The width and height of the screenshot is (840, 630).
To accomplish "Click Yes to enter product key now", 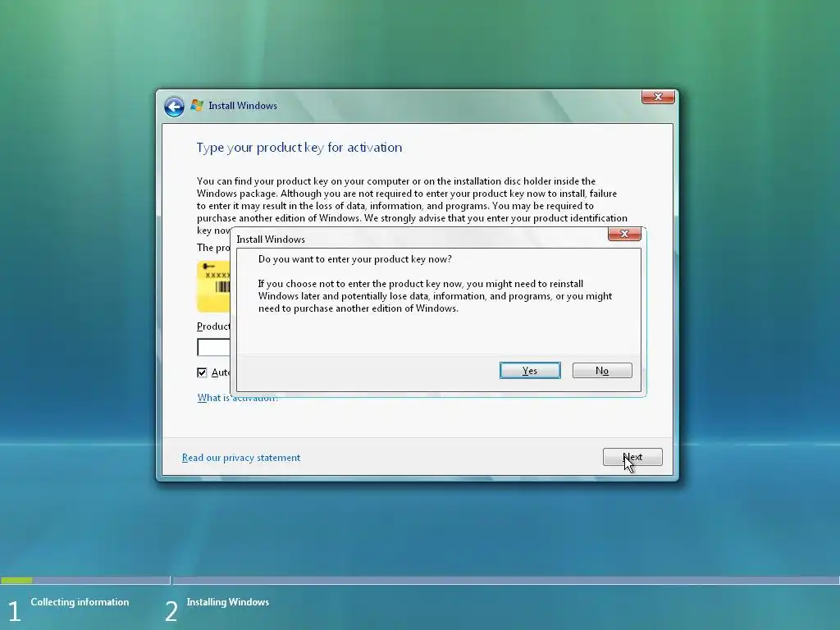I will point(530,371).
